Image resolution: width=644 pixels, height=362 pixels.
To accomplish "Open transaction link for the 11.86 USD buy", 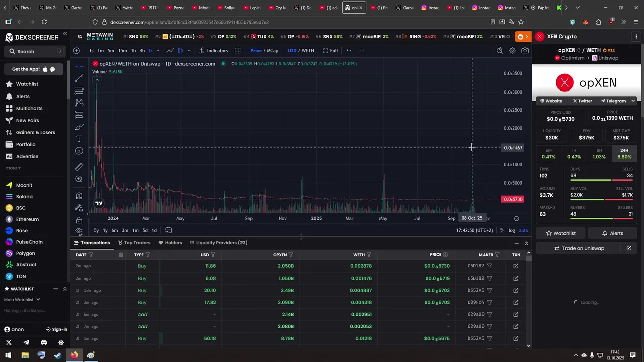I will [516, 266].
